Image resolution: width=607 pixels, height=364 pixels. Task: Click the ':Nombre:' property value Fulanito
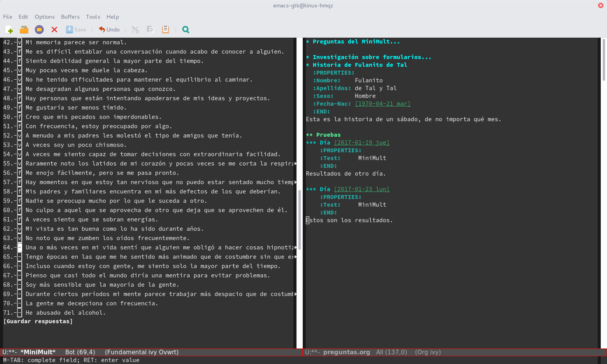pos(369,80)
